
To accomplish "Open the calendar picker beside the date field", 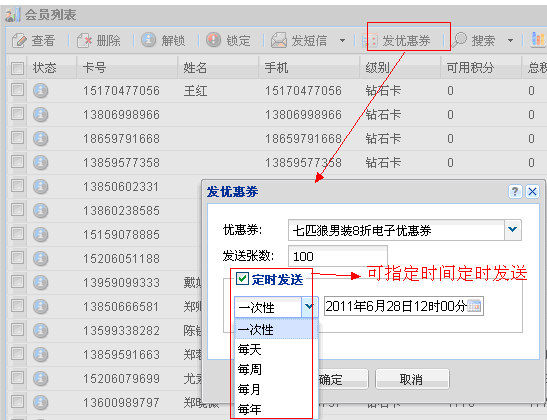I will 474,306.
